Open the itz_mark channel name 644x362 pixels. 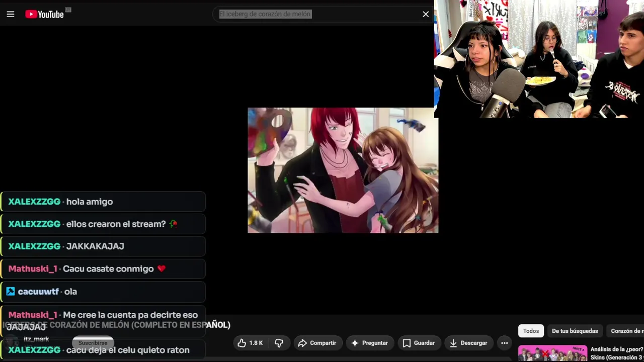pyautogui.click(x=36, y=339)
